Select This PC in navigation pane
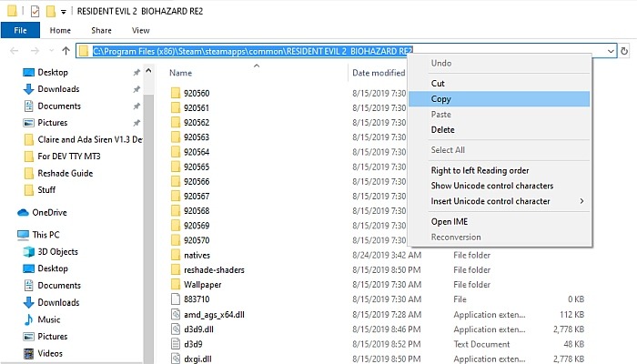This screenshot has width=637, height=364. click(x=45, y=235)
